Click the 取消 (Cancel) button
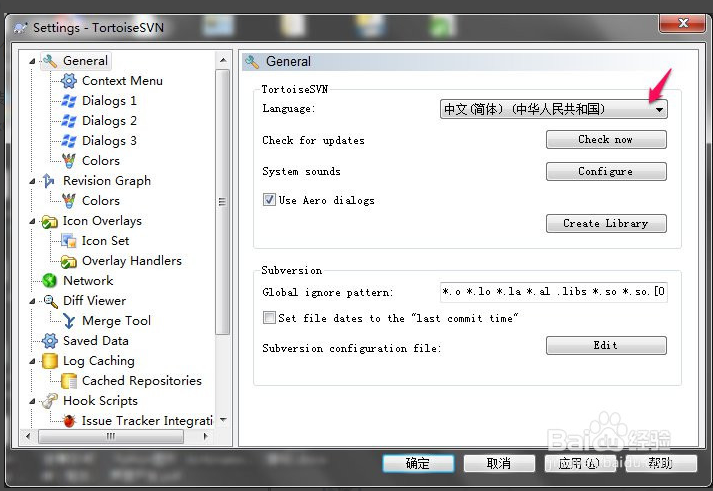 click(x=499, y=463)
